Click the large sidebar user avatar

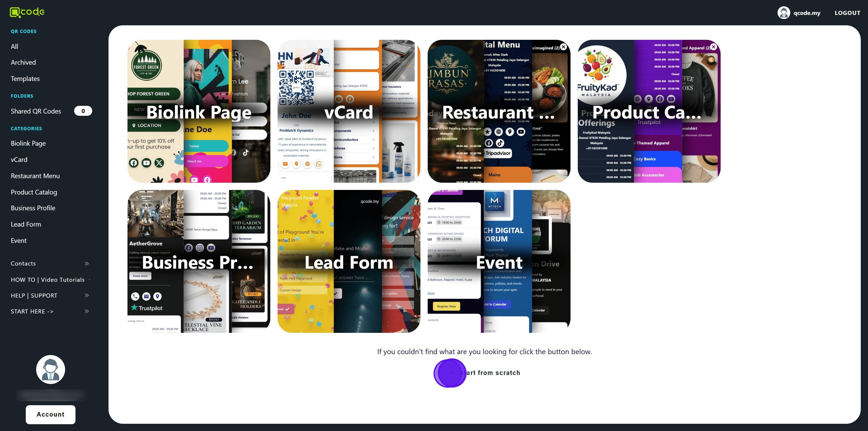pyautogui.click(x=51, y=369)
